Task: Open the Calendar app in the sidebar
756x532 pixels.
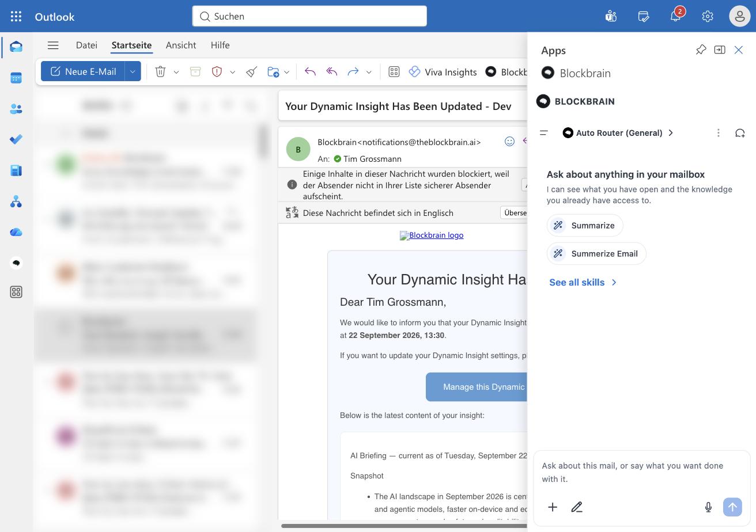Action: tap(16, 78)
